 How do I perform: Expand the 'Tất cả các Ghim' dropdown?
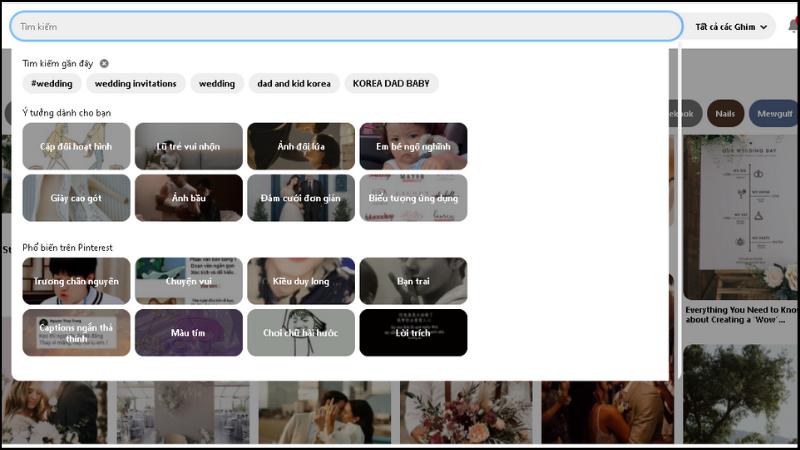point(731,27)
